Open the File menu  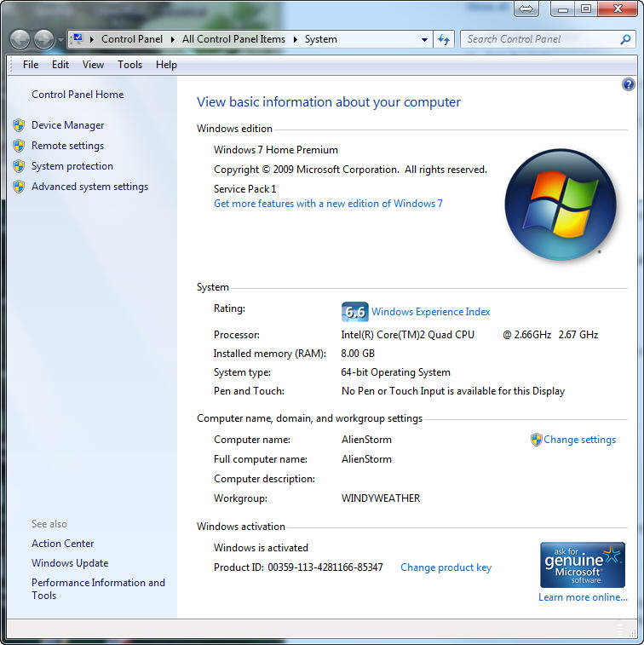click(31, 65)
